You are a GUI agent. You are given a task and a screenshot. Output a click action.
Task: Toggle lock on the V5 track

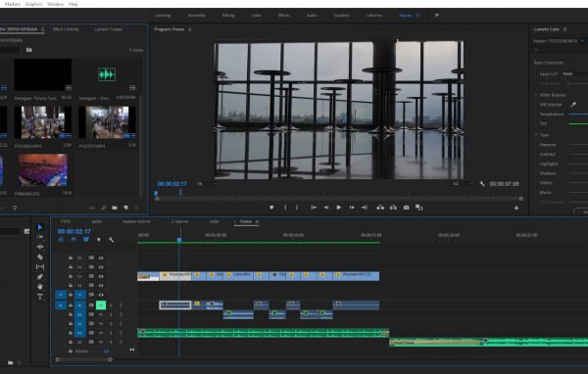(x=71, y=257)
